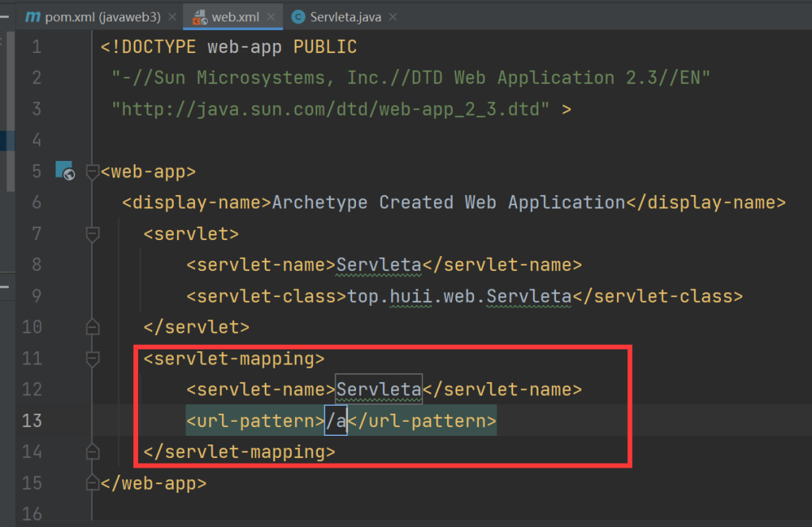Click line number 13 in the gutter

tap(32, 421)
